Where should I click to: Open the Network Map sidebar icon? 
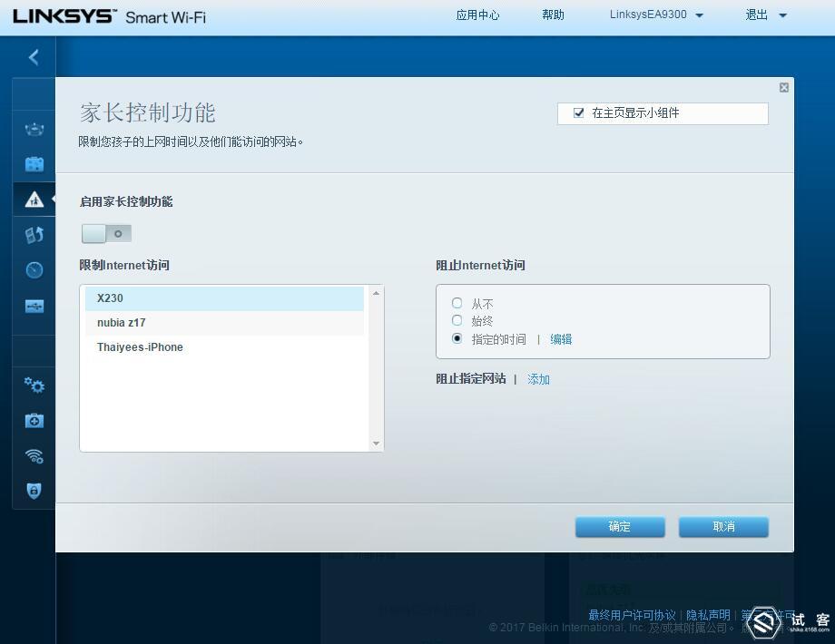point(34,128)
